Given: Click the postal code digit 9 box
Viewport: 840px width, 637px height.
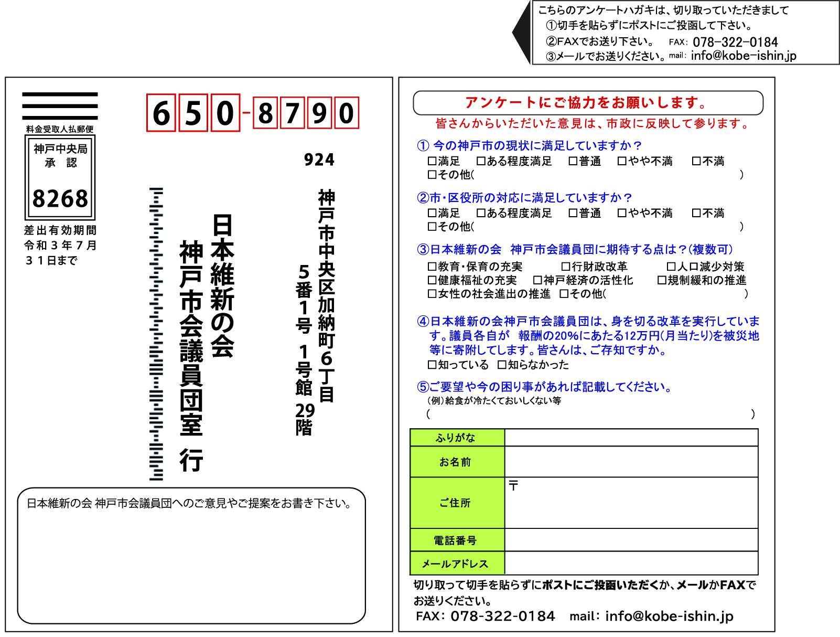Looking at the screenshot, I should click(319, 112).
